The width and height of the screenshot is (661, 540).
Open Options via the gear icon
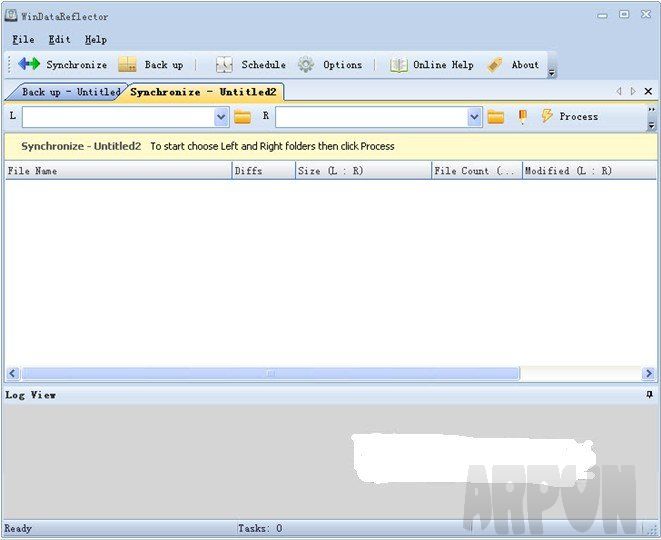306,64
